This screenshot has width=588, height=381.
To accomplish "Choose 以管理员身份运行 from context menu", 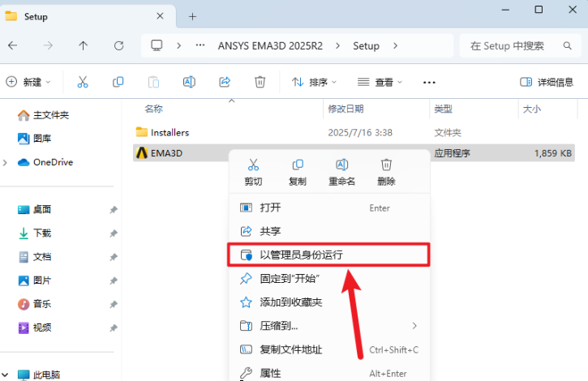I will click(x=329, y=255).
